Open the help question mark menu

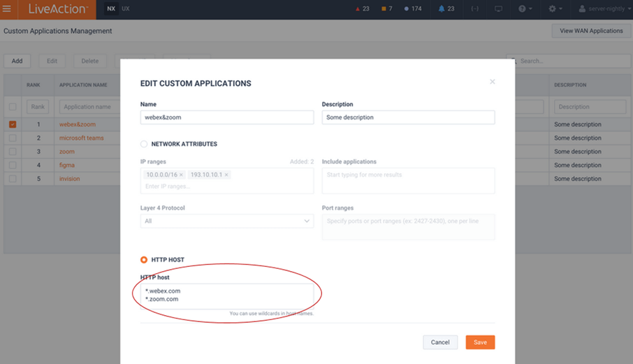tap(525, 8)
